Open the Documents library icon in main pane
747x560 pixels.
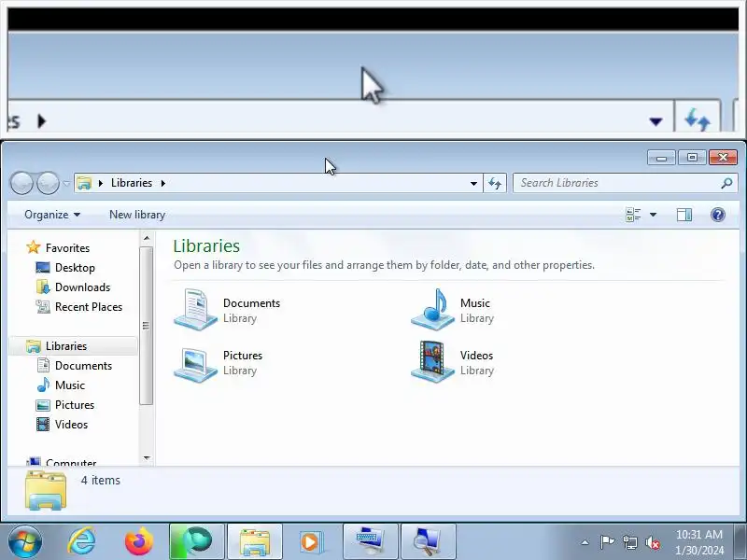click(x=195, y=310)
